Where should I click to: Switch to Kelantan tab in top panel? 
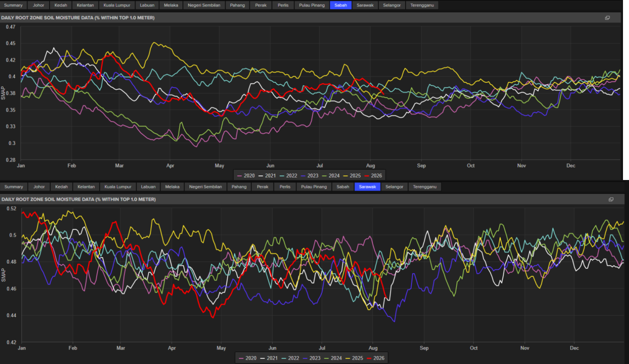coord(84,5)
